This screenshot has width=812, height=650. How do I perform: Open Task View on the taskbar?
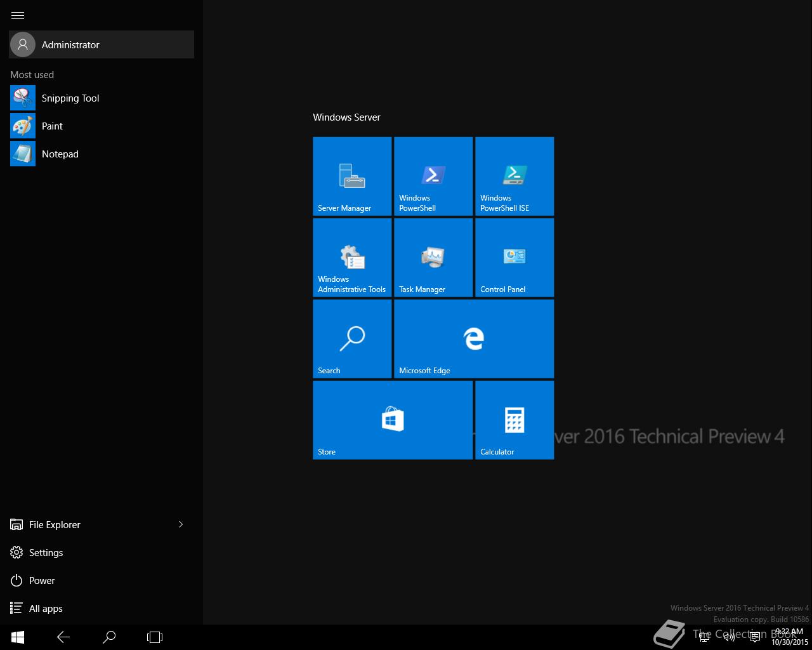tap(155, 637)
